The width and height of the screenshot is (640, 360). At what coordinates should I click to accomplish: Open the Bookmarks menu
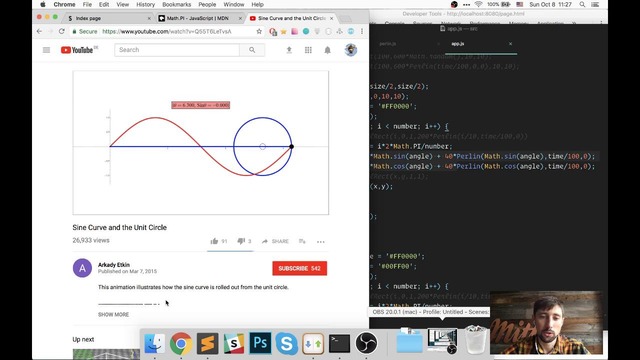[x=176, y=4]
